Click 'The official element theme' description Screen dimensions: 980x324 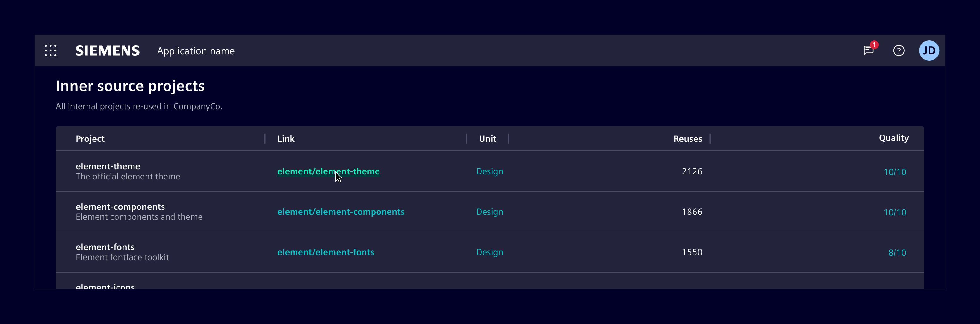tap(128, 177)
